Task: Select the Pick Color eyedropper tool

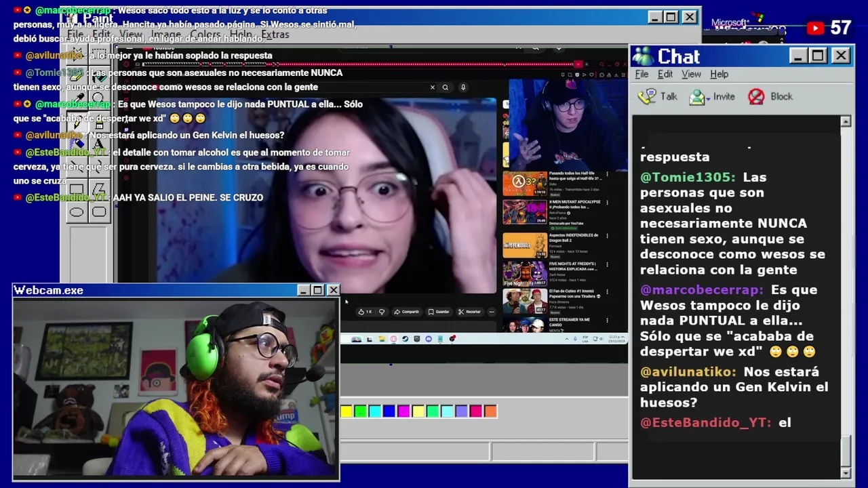Action: coord(77,98)
